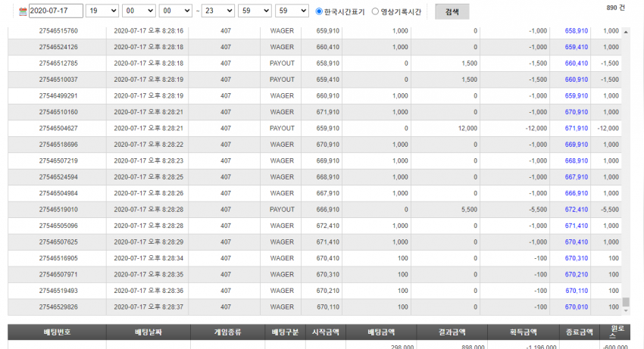644x349 pixels.
Task: Open the calendar date picker icon
Action: 23,11
